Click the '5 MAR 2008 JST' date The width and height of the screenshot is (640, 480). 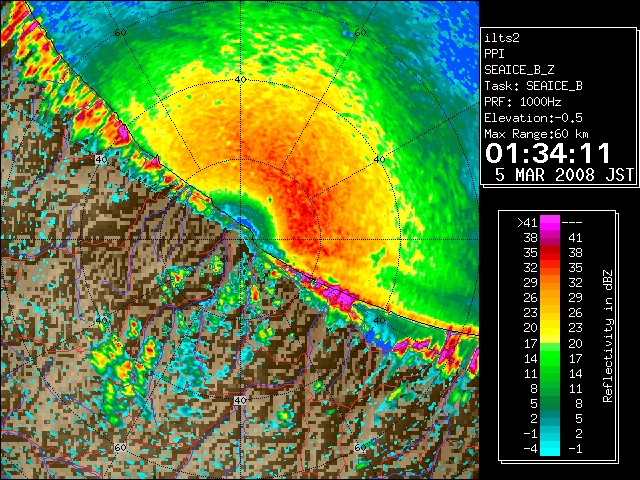click(x=564, y=174)
